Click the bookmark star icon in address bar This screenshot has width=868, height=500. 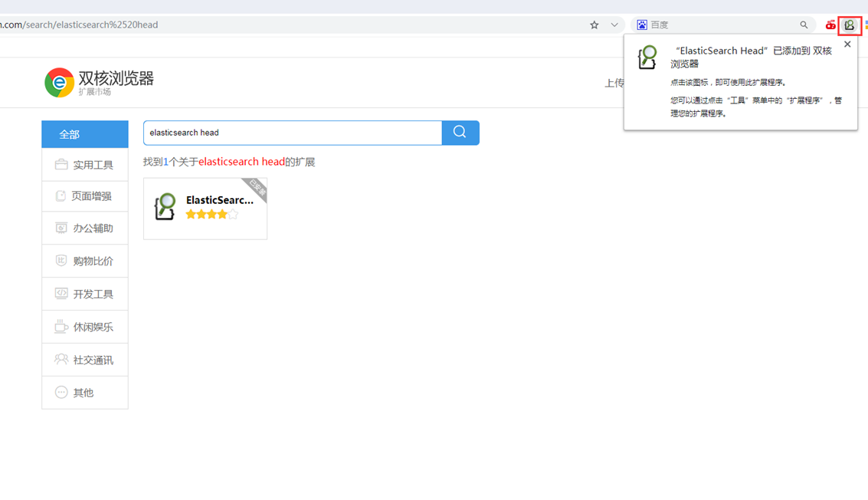click(594, 25)
